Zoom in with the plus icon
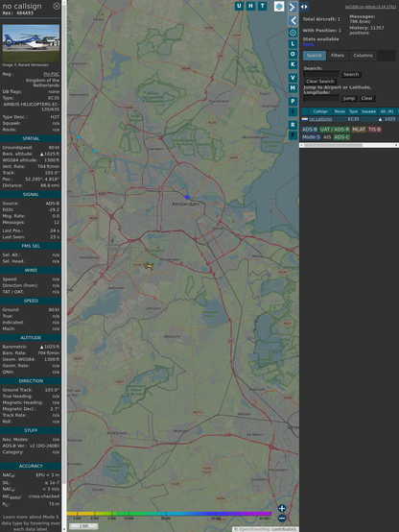The width and height of the screenshot is (399, 532). click(282, 508)
